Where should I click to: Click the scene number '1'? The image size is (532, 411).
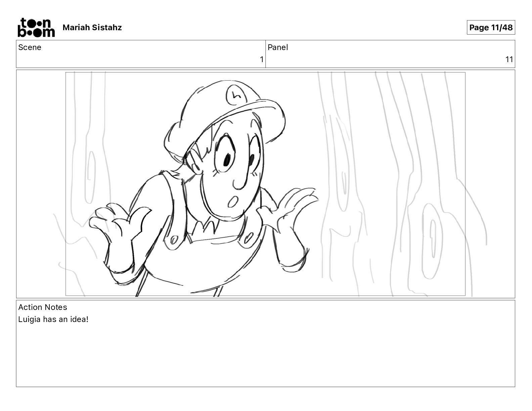coord(262,59)
